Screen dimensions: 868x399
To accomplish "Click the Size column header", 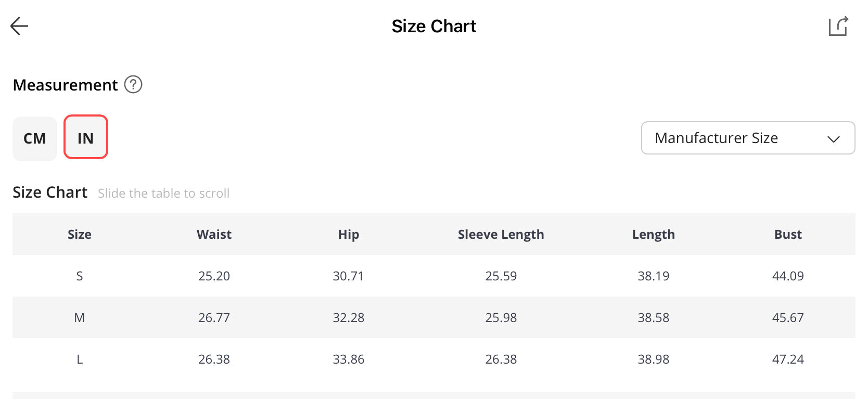I will 80,234.
